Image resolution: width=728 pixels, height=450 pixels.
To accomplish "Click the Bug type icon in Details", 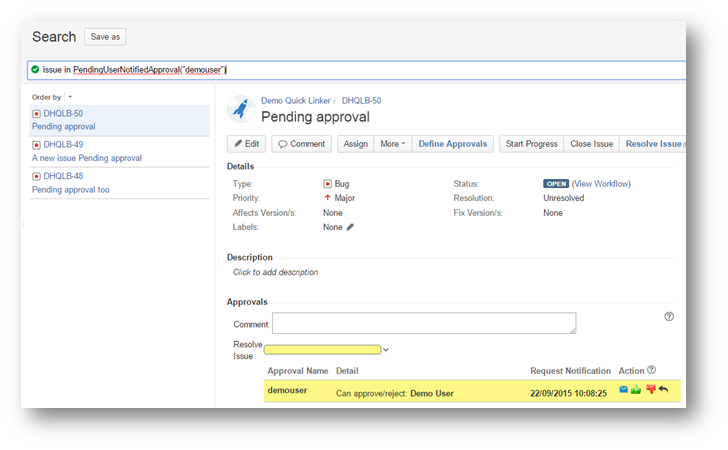I will click(x=327, y=184).
